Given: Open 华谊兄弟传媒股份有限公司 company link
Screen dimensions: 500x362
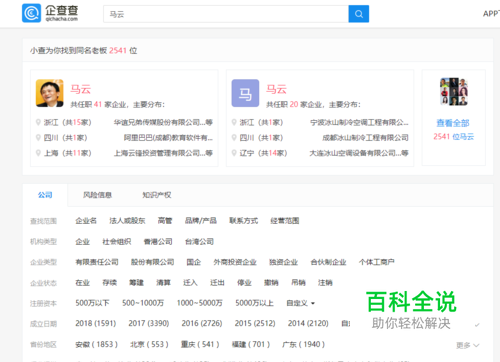Looking at the screenshot, I should point(163,122).
